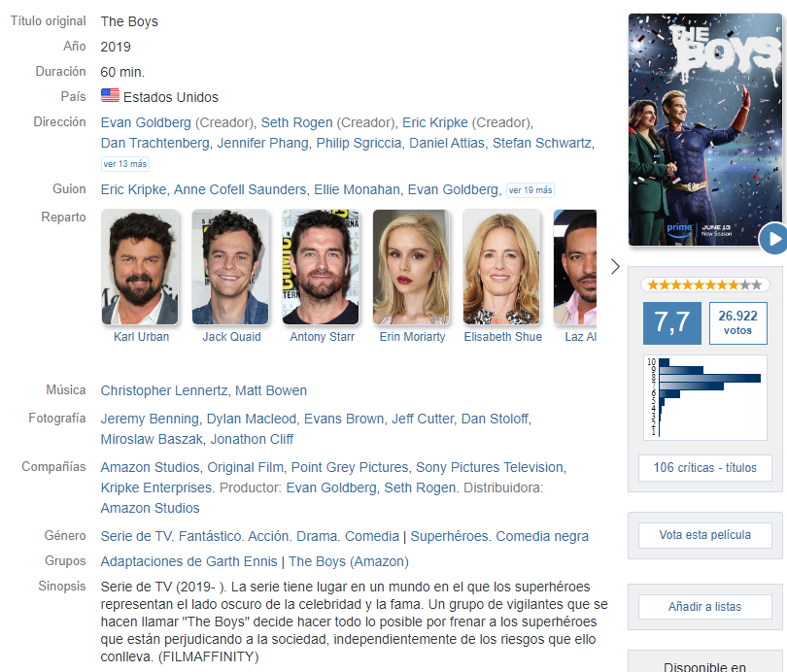Click the Jack Quaid name link
The height and width of the screenshot is (672, 787).
(x=231, y=337)
